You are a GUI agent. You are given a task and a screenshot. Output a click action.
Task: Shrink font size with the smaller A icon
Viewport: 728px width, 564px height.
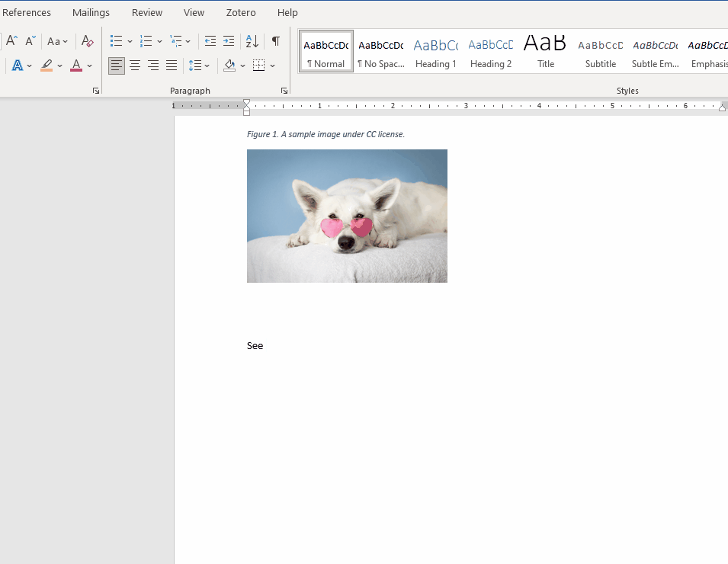coord(30,41)
